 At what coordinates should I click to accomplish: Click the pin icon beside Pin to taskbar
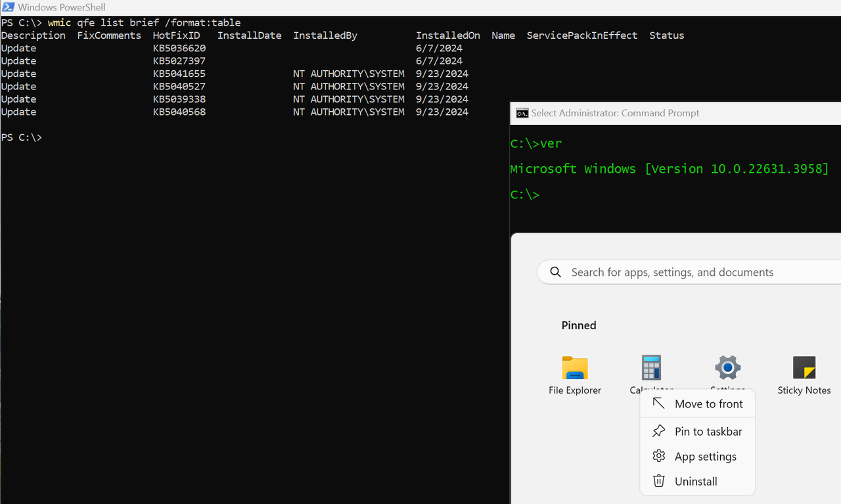coord(658,431)
